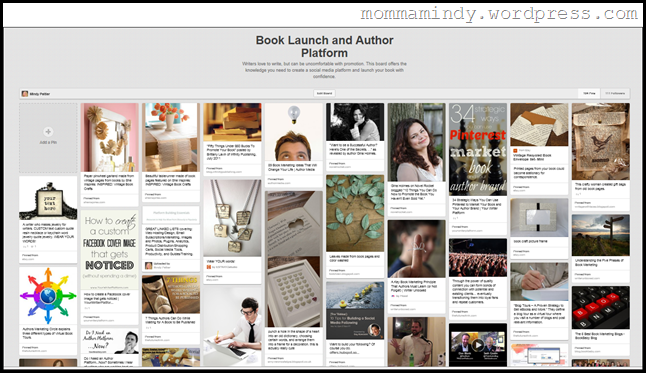Image resolution: width=646 pixels, height=373 pixels.
Task: Open the 34 strategic ways Pinterest pin
Action: [x=478, y=149]
